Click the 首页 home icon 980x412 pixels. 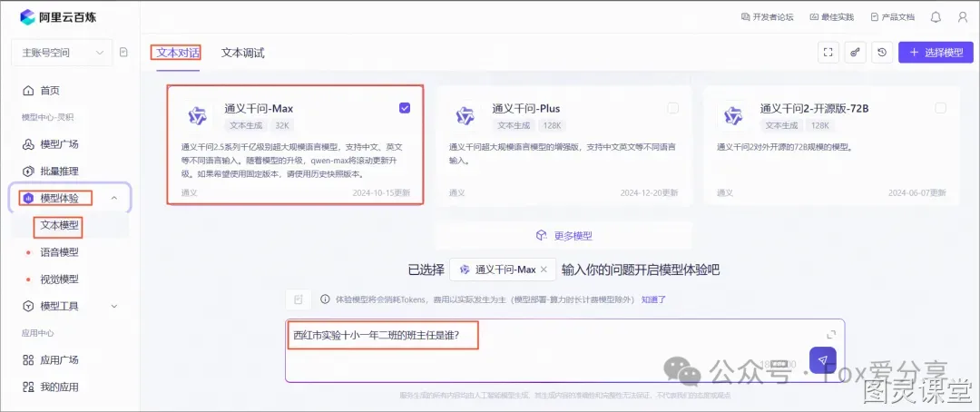point(27,91)
